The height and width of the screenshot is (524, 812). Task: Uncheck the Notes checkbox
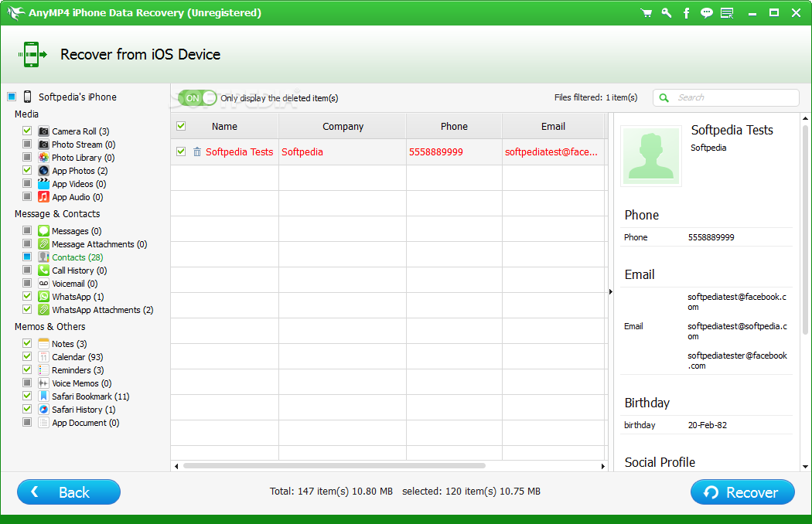click(x=27, y=343)
